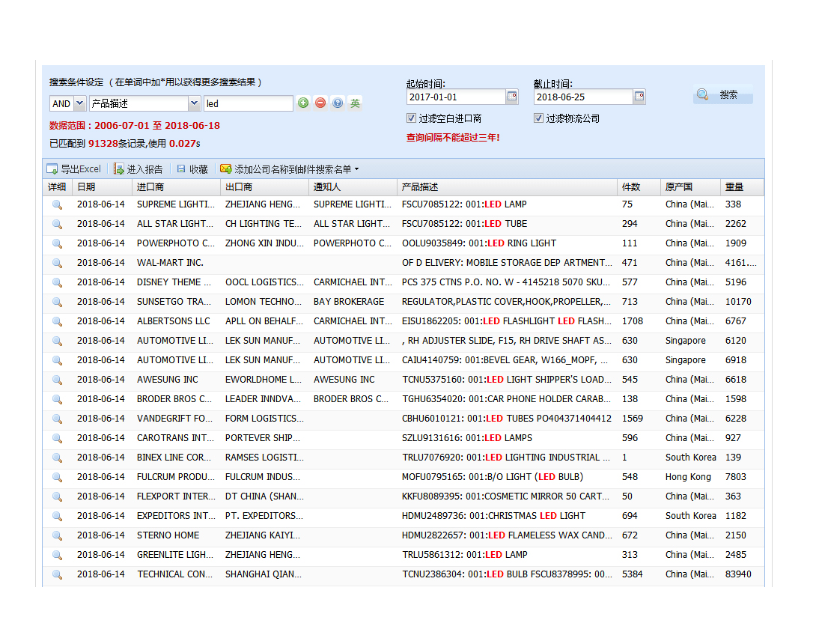
Task: Click 导出Excel toolbar button
Action: pyautogui.click(x=73, y=169)
